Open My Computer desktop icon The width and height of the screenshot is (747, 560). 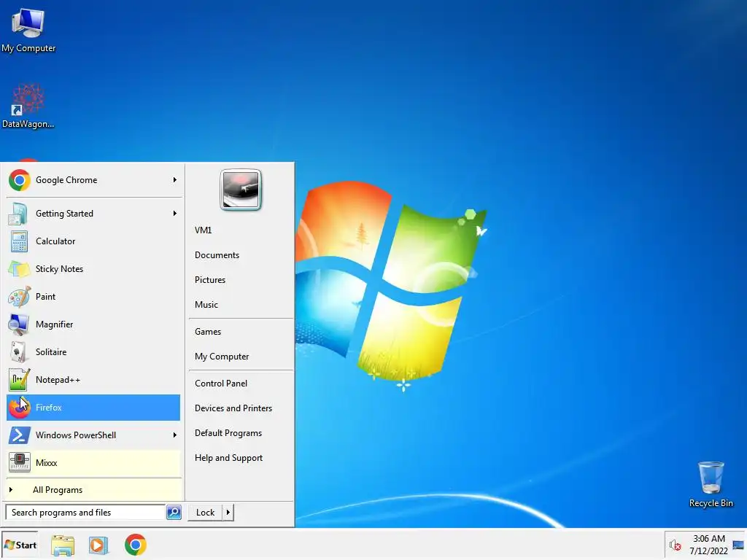28,30
